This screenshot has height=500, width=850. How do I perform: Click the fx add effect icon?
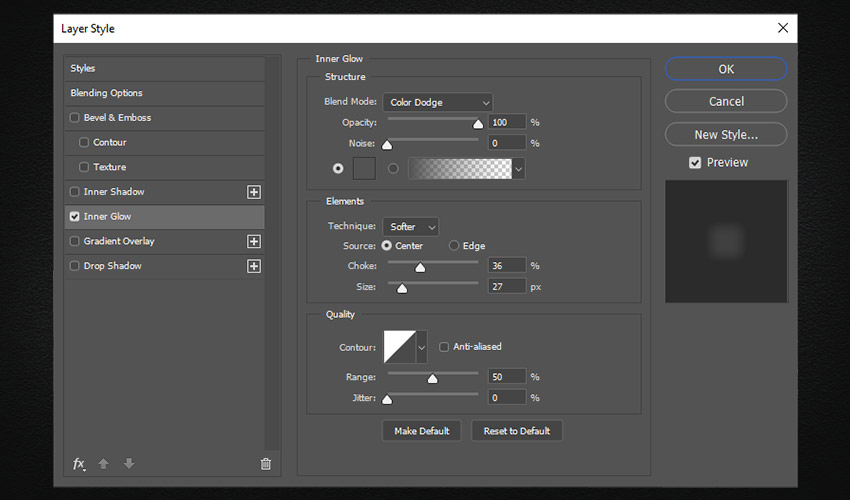coord(79,464)
